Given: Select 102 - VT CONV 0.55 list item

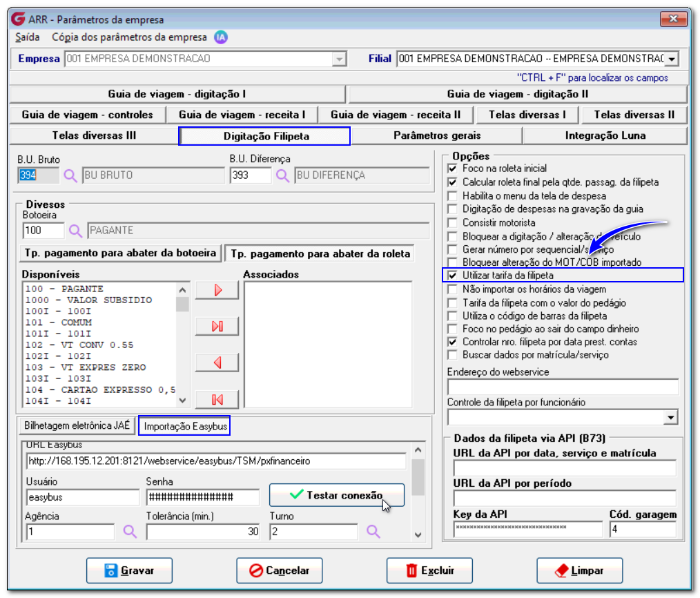Looking at the screenshot, I should point(79,345).
